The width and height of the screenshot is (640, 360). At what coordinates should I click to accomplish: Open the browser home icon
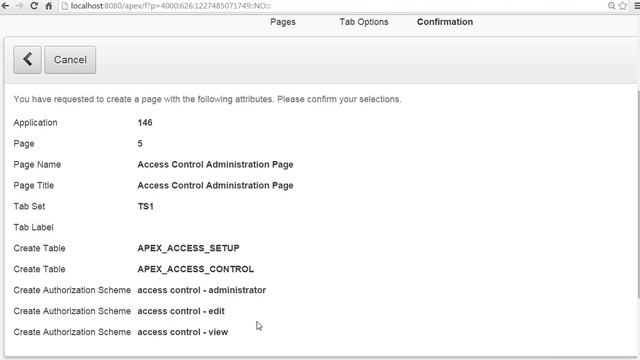pos(49,6)
